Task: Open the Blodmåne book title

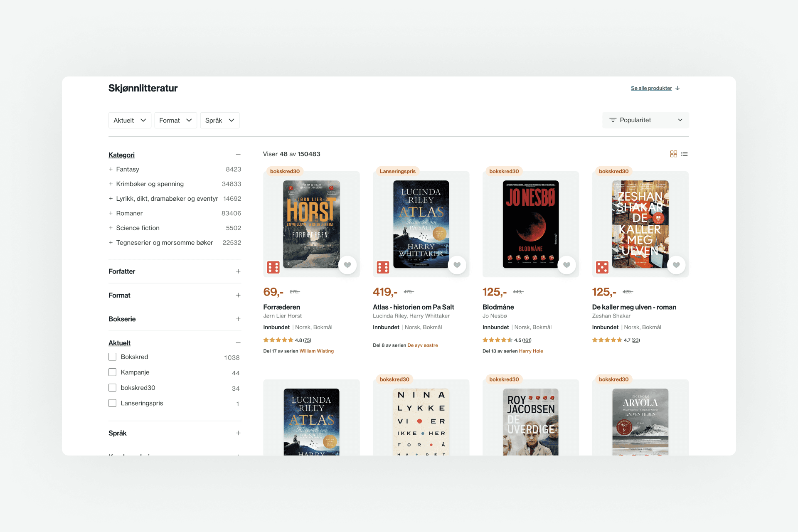Action: click(x=498, y=307)
